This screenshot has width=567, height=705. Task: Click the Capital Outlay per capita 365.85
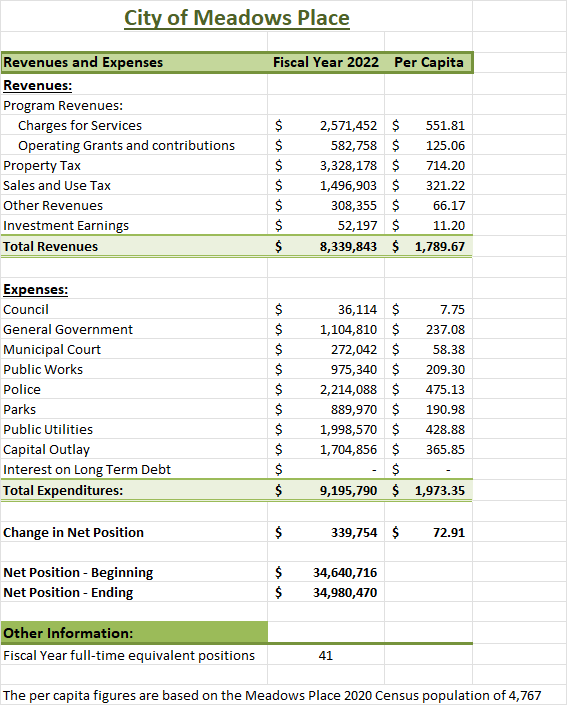point(445,450)
